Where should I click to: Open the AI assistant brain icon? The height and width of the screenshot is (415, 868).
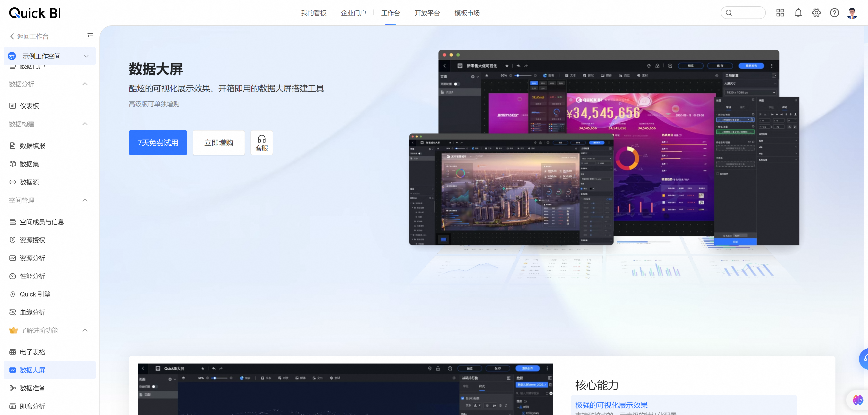click(858, 400)
